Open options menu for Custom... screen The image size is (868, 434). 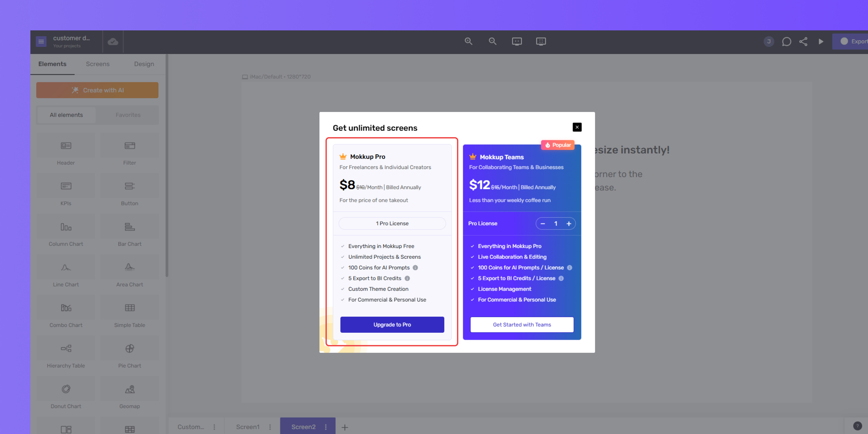[214, 427]
